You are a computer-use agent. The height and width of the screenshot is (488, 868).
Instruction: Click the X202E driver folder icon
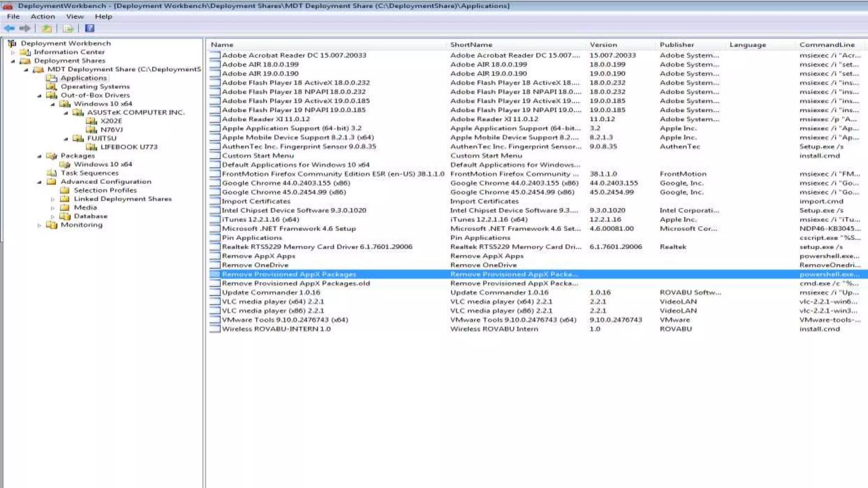click(x=92, y=121)
